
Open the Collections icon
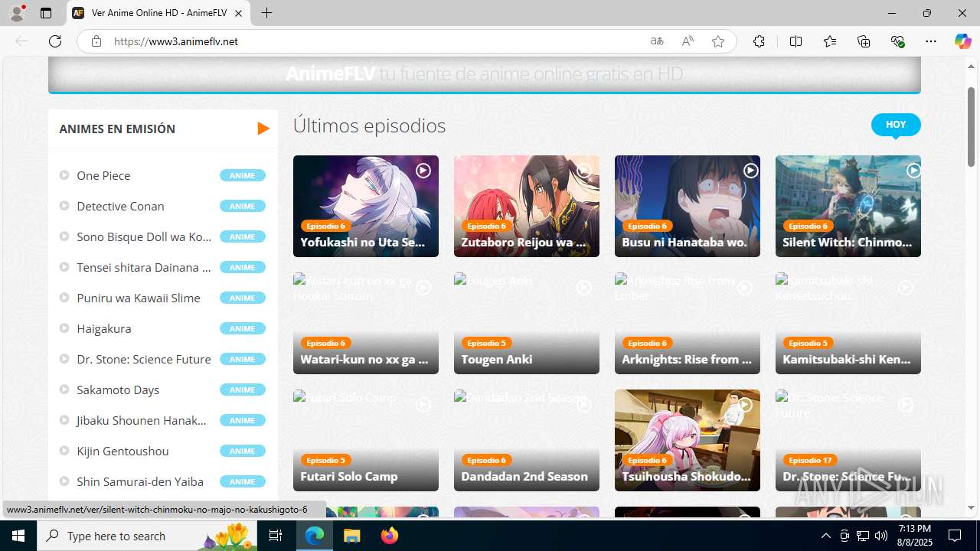tap(864, 41)
